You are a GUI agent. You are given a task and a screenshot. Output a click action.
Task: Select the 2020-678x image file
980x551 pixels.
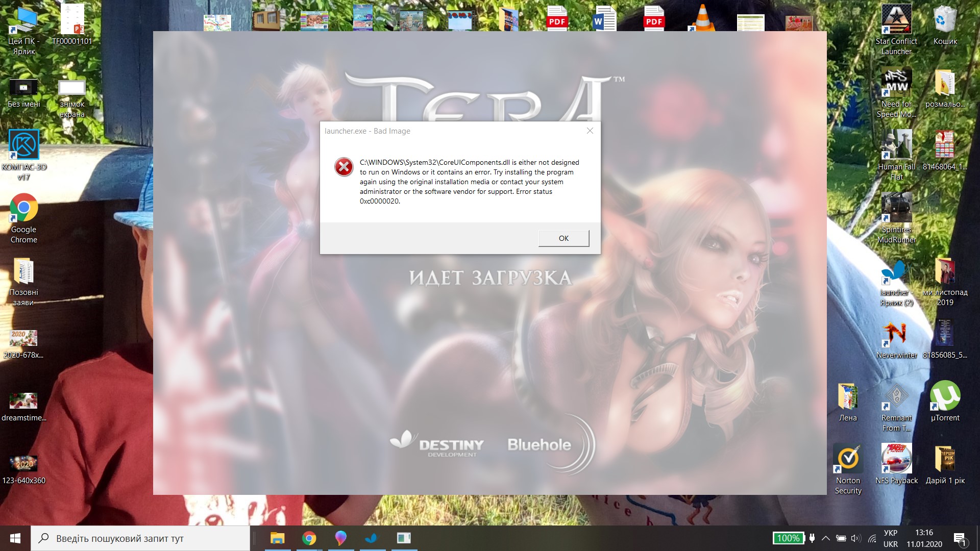point(23,344)
